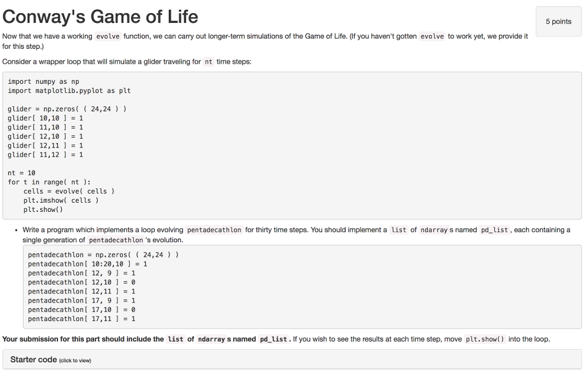Click the 'plt.imshow( cells )' code line
This screenshot has width=588, height=375.
[61, 200]
